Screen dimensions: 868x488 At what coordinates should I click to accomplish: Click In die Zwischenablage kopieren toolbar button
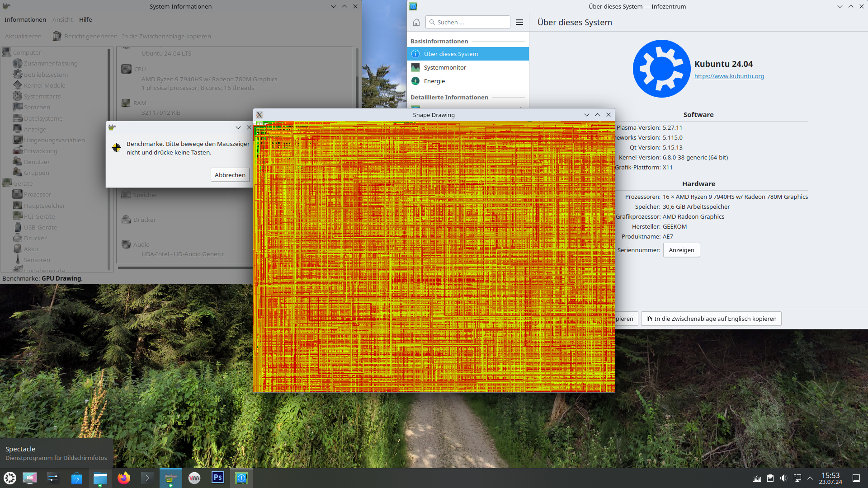click(166, 36)
